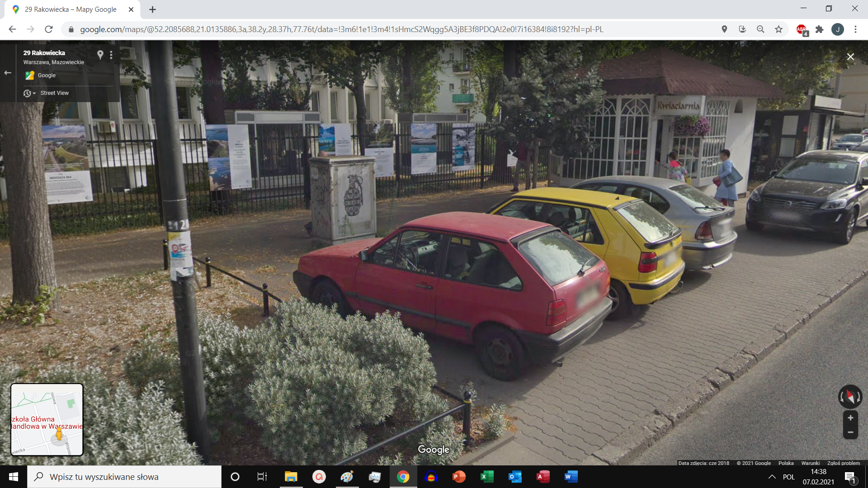
Task: Open File Explorer from the taskbar
Action: [291, 477]
